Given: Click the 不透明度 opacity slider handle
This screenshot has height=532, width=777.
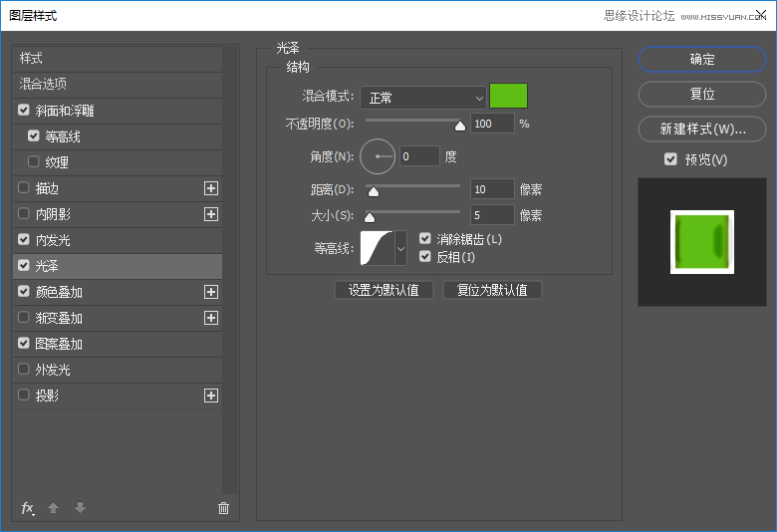Looking at the screenshot, I should [x=460, y=126].
